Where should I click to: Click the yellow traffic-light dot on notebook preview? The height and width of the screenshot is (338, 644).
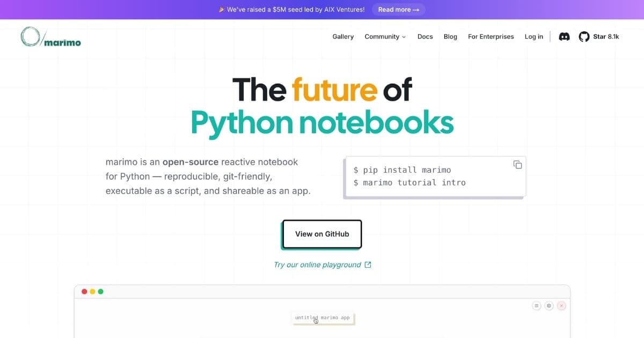[x=92, y=291]
